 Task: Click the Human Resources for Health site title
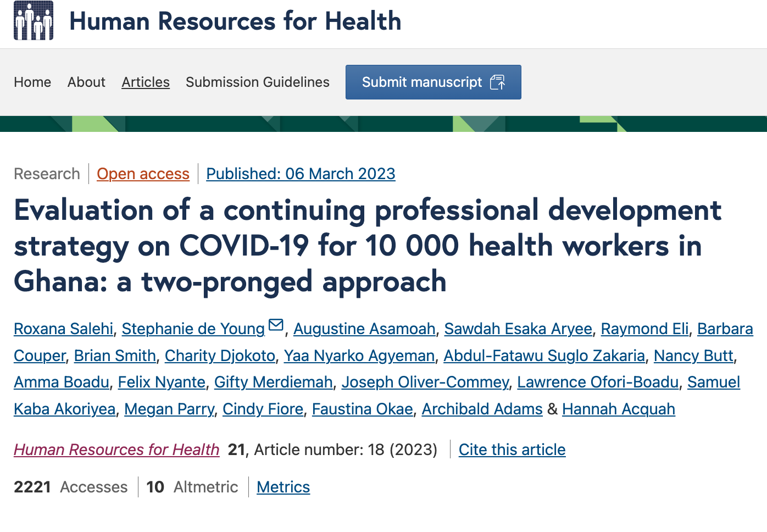(235, 21)
